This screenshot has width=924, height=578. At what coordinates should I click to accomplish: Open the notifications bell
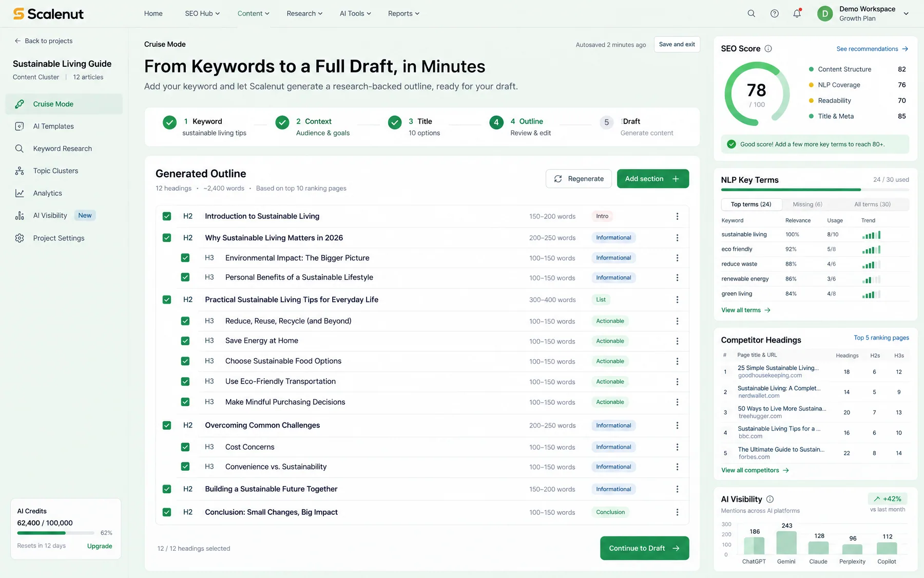(x=797, y=13)
